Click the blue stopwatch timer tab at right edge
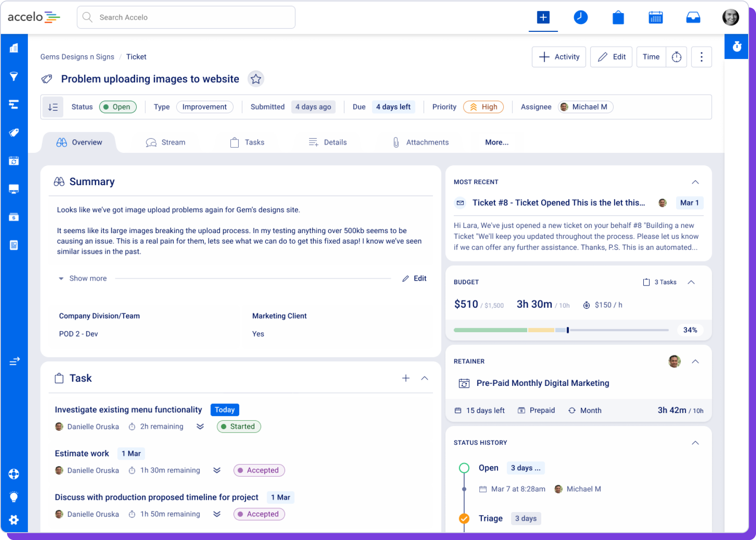The height and width of the screenshot is (540, 756). click(x=737, y=46)
